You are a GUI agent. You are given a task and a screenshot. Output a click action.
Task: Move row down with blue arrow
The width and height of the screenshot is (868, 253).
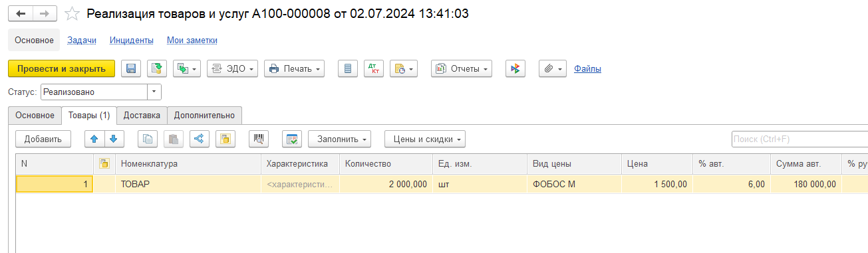(114, 139)
